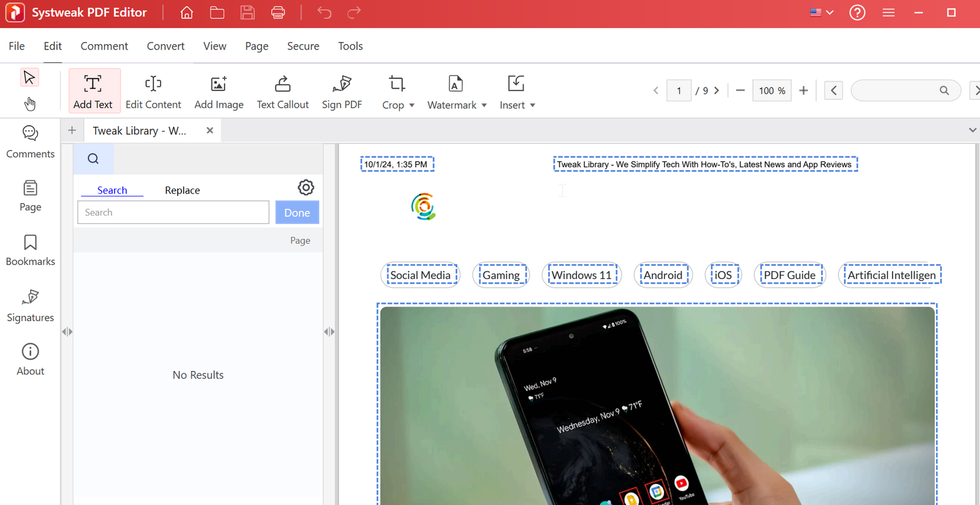Image resolution: width=980 pixels, height=505 pixels.
Task: Select the hand pan tool
Action: pyautogui.click(x=29, y=103)
